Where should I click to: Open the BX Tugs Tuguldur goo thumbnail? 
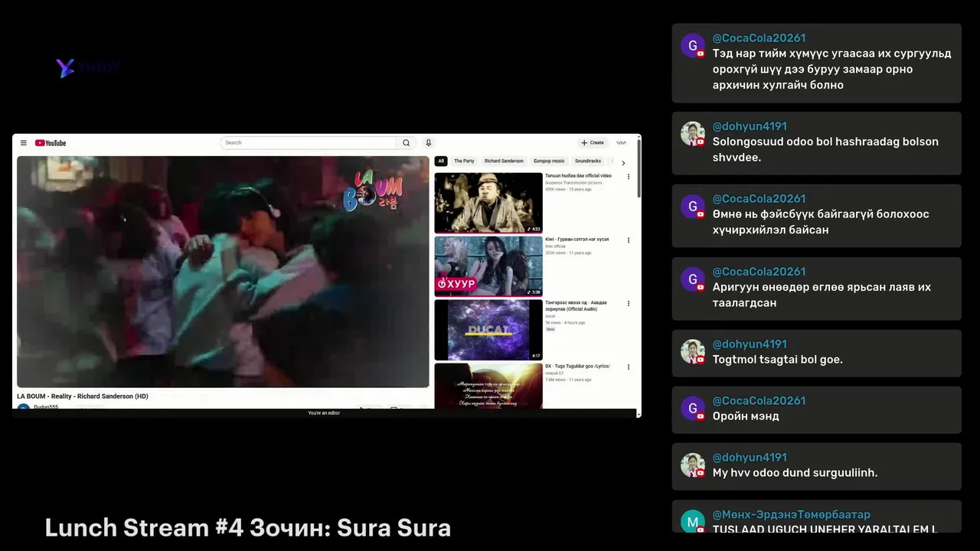[488, 386]
